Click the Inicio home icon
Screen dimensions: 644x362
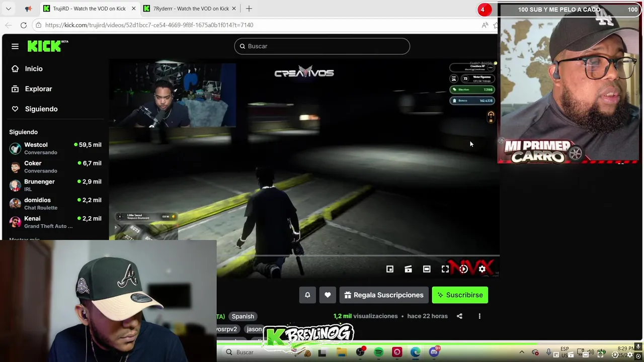tap(15, 69)
